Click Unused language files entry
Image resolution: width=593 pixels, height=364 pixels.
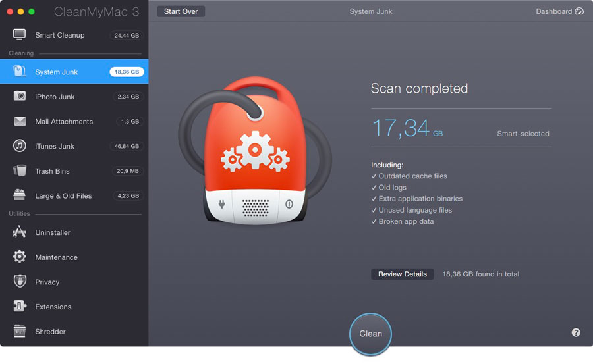411,210
